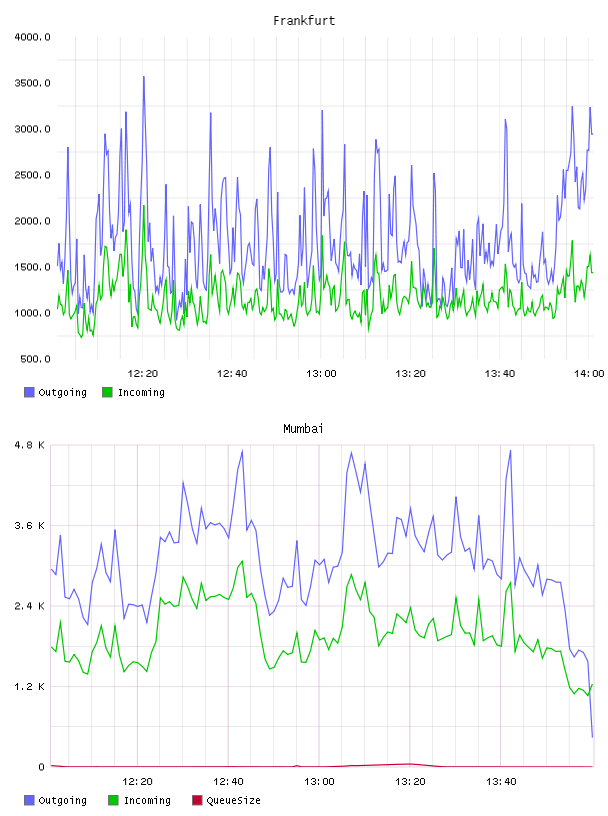
Task: Click the 13:40 time label on the Frankfurt chart
Action: 500,374
